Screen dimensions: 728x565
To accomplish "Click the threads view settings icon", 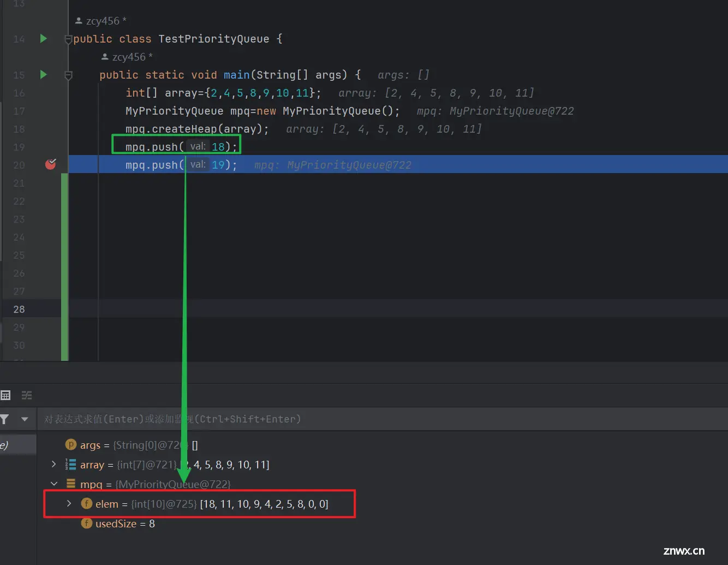I will tap(27, 395).
